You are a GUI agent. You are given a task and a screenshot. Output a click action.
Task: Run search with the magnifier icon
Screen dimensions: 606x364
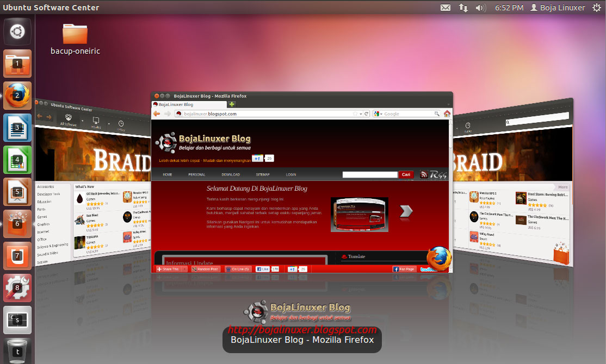tap(437, 114)
